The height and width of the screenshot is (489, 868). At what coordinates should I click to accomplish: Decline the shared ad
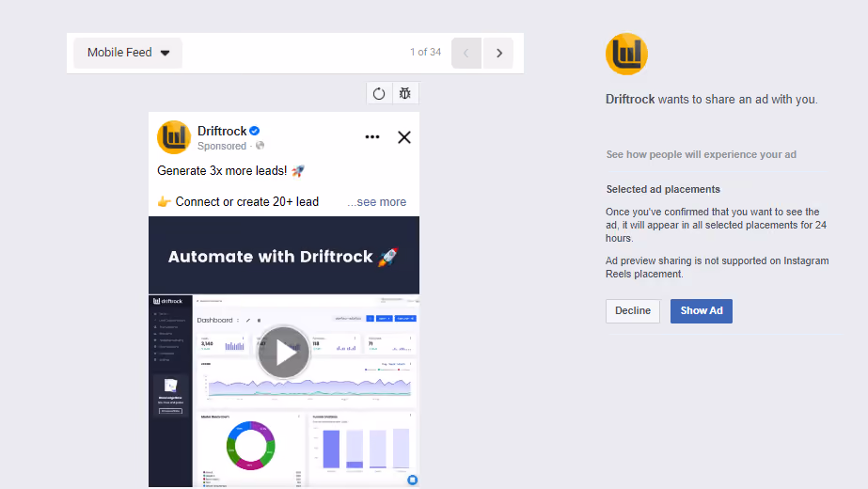633,311
